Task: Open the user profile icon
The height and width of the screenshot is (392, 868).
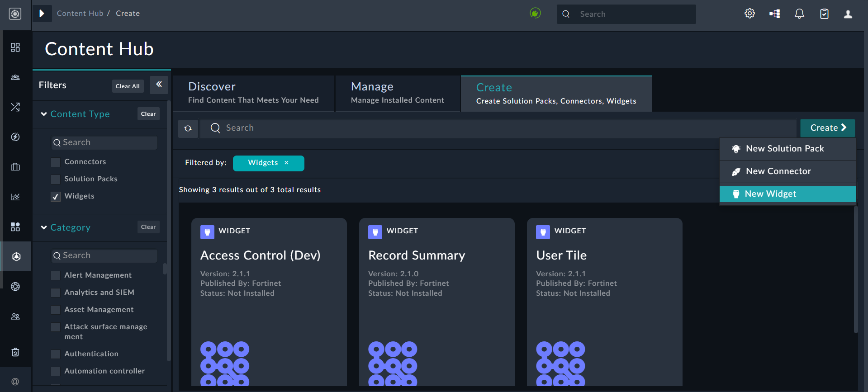Action: coord(848,14)
